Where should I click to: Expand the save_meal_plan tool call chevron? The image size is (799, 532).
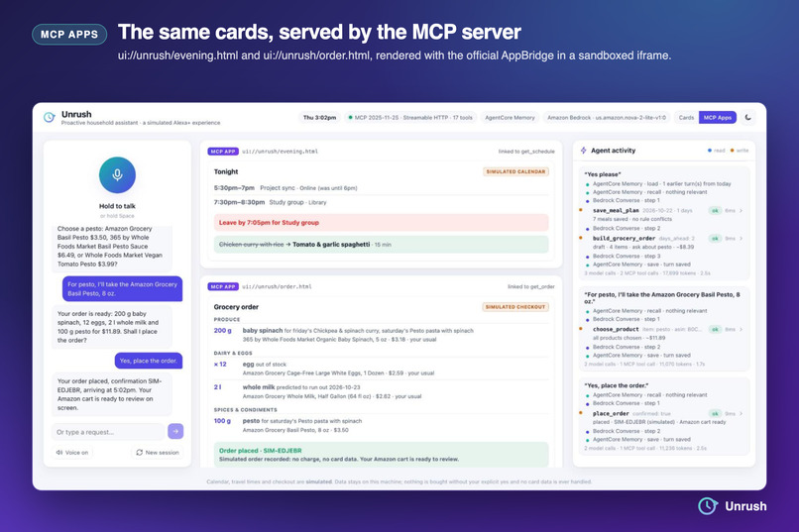coord(741,211)
